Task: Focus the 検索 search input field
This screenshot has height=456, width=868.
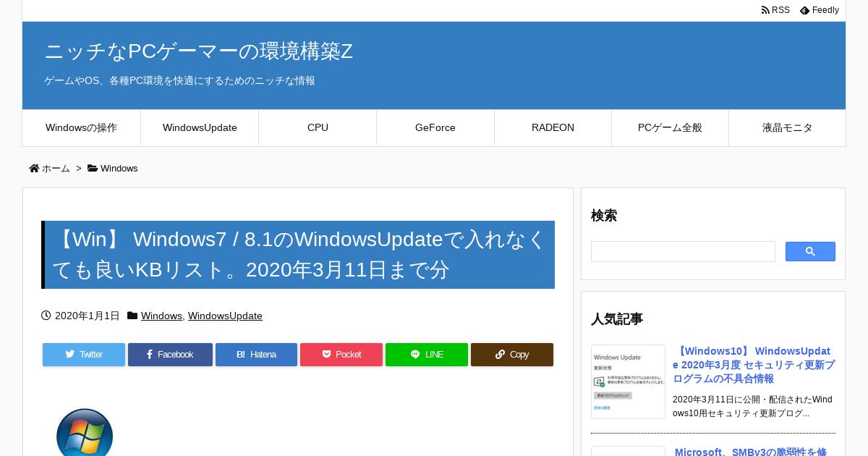Action: click(x=683, y=252)
